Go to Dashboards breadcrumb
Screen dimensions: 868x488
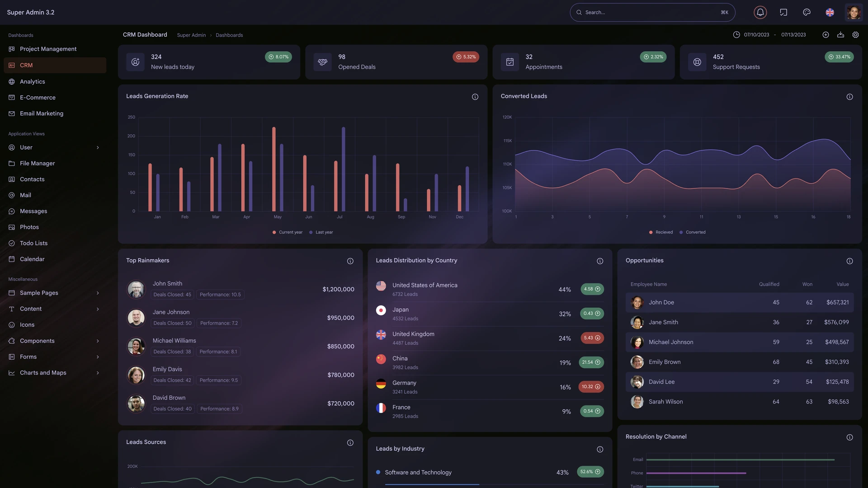(229, 35)
